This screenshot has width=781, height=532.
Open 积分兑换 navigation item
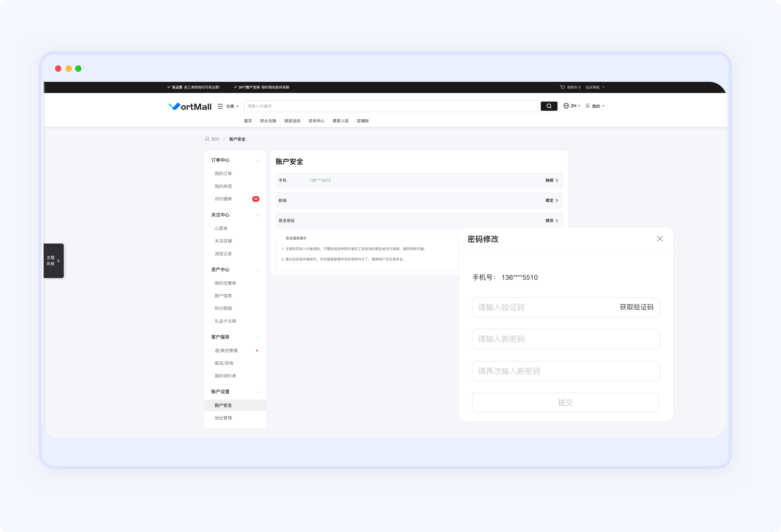(x=268, y=121)
